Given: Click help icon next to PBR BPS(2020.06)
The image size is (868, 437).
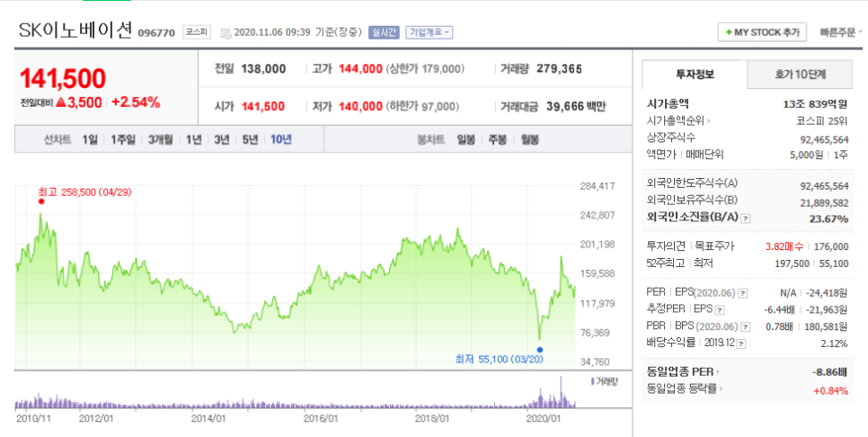Looking at the screenshot, I should click(746, 326).
